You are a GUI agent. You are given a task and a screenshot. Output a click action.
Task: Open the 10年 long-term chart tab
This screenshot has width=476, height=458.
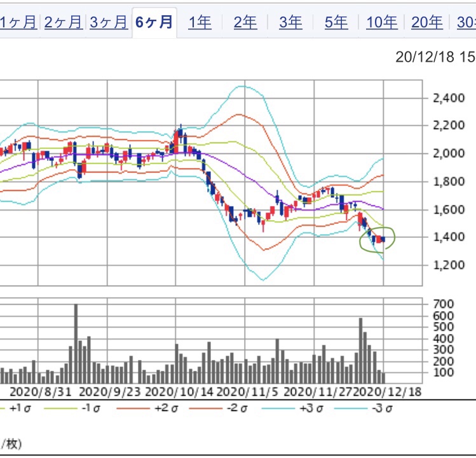click(x=382, y=22)
